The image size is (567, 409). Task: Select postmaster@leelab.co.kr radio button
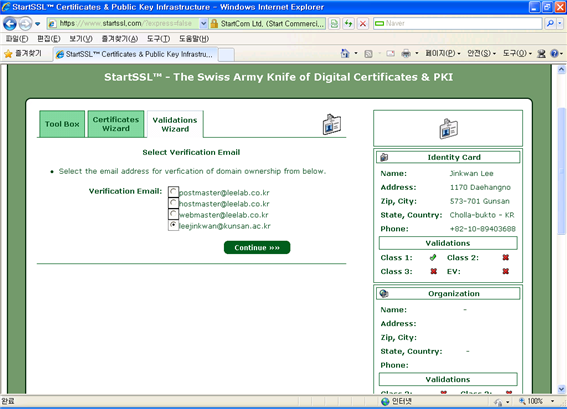click(x=174, y=192)
